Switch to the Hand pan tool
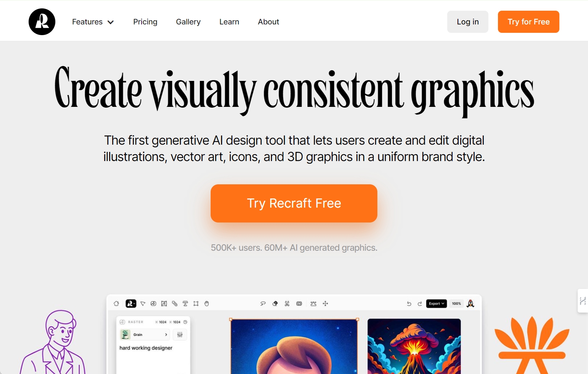Screen dimensions: 588x374 click(207, 304)
